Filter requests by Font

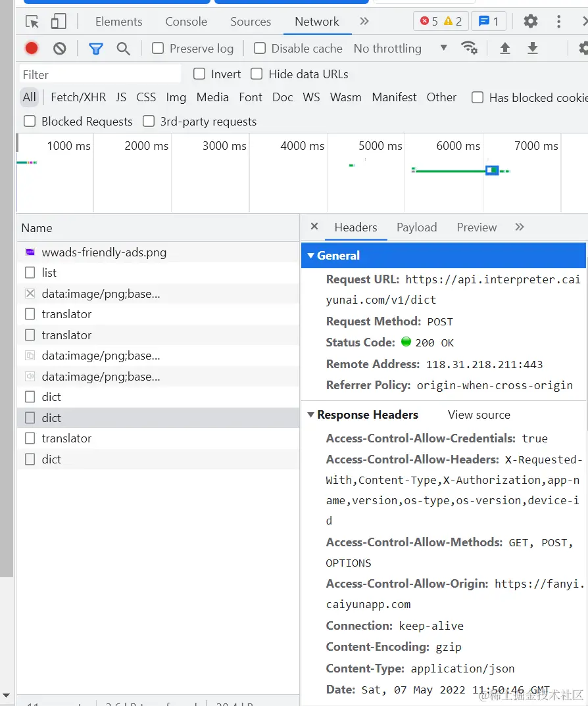point(251,97)
